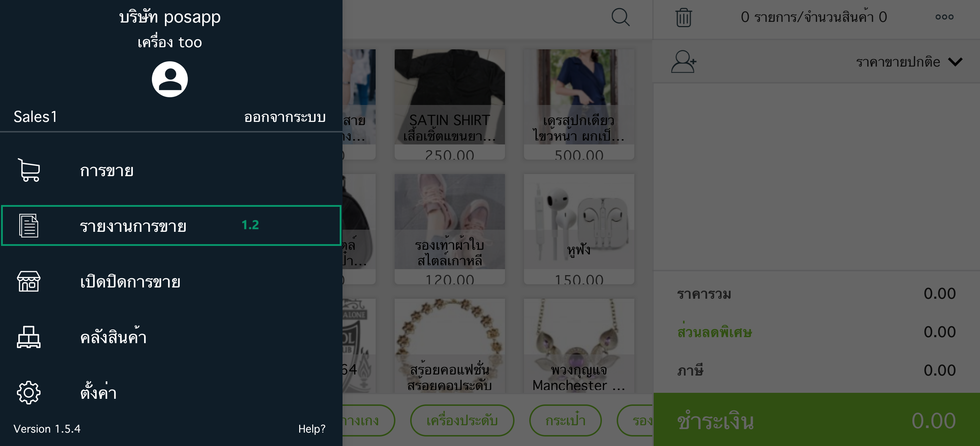Click the search magnifier icon
The height and width of the screenshot is (446, 980).
[x=620, y=17]
